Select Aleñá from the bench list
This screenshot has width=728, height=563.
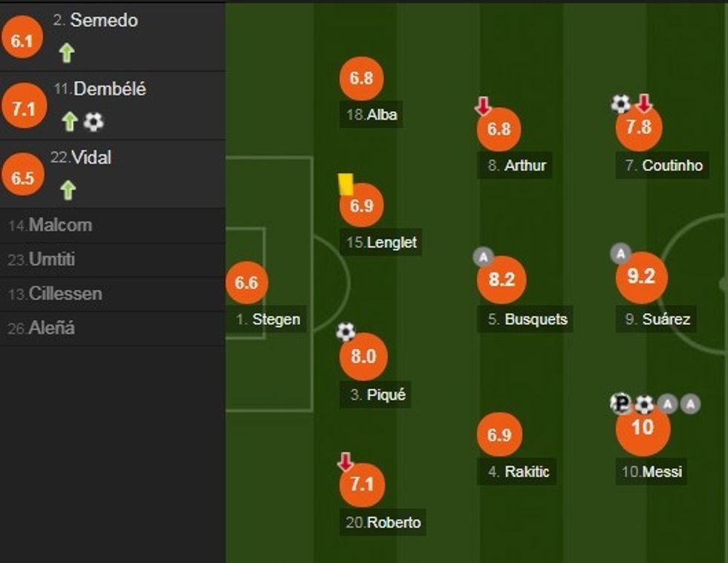coord(51,328)
